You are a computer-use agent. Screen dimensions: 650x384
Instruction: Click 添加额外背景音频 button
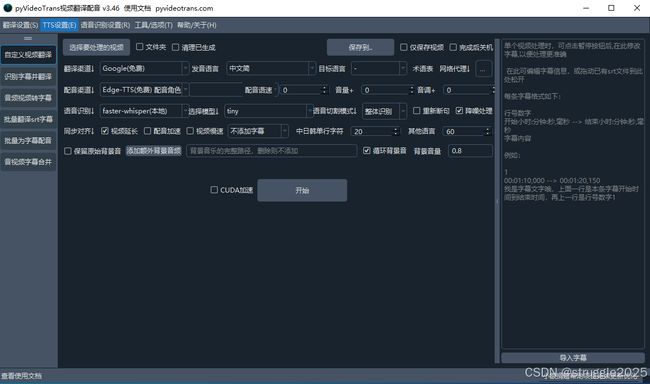point(154,151)
